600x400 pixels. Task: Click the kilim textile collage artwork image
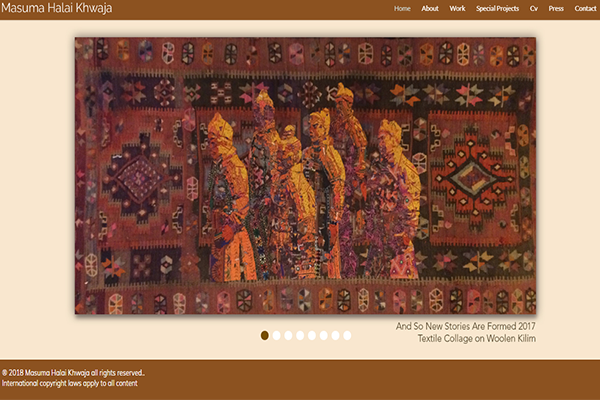pyautogui.click(x=305, y=176)
